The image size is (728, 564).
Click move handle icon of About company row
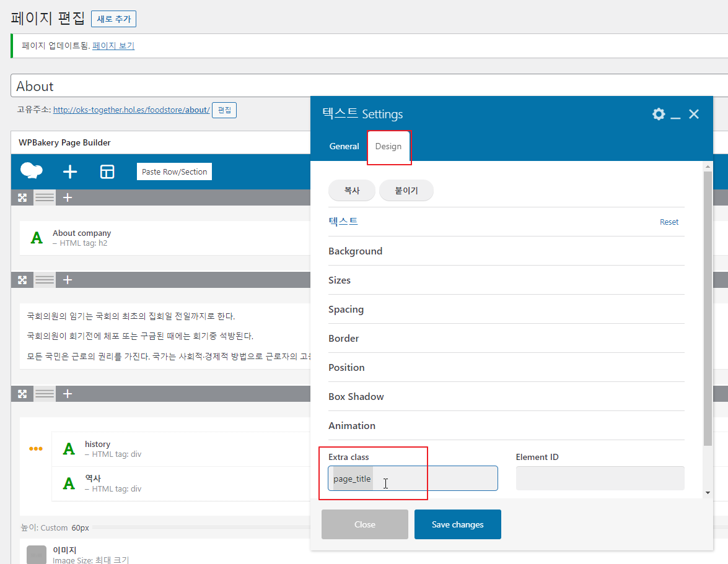click(22, 197)
